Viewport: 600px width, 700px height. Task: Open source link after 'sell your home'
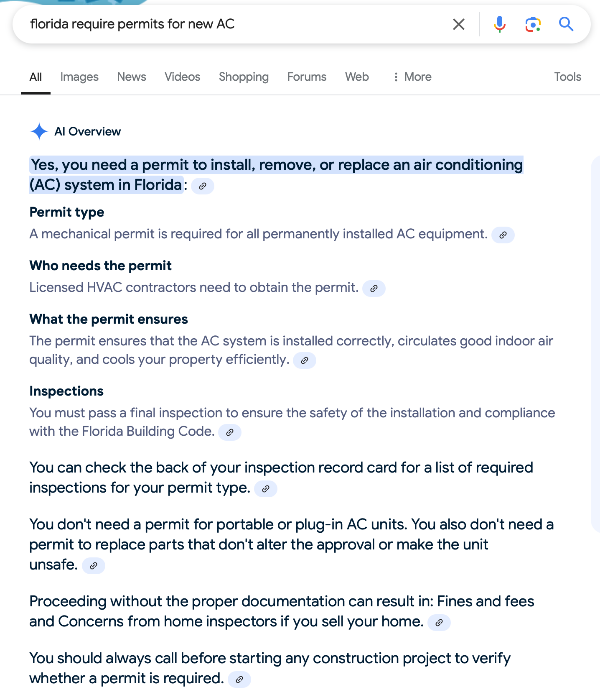[439, 622]
